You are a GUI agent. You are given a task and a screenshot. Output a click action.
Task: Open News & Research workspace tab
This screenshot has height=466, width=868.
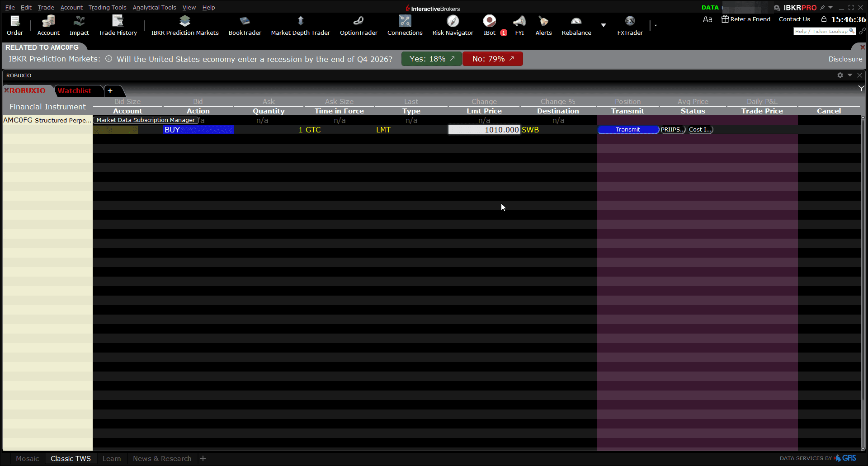pyautogui.click(x=162, y=458)
